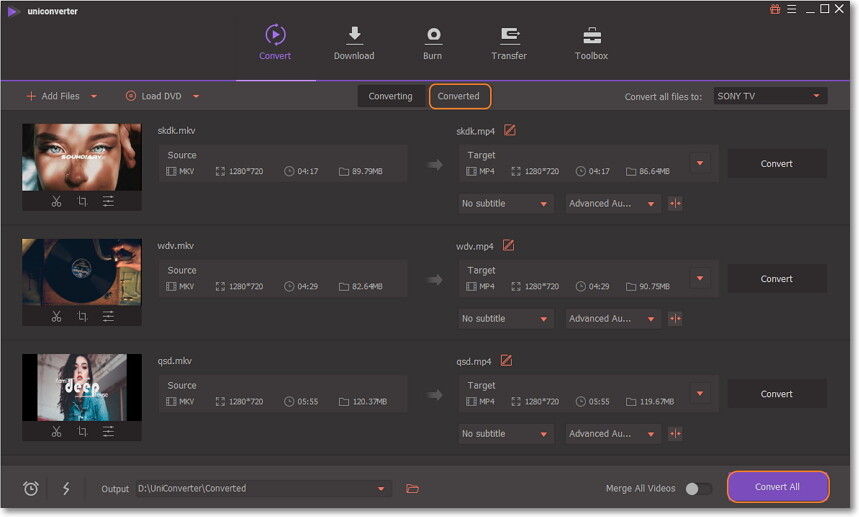Open the output folder icon
The height and width of the screenshot is (517, 859).
412,489
